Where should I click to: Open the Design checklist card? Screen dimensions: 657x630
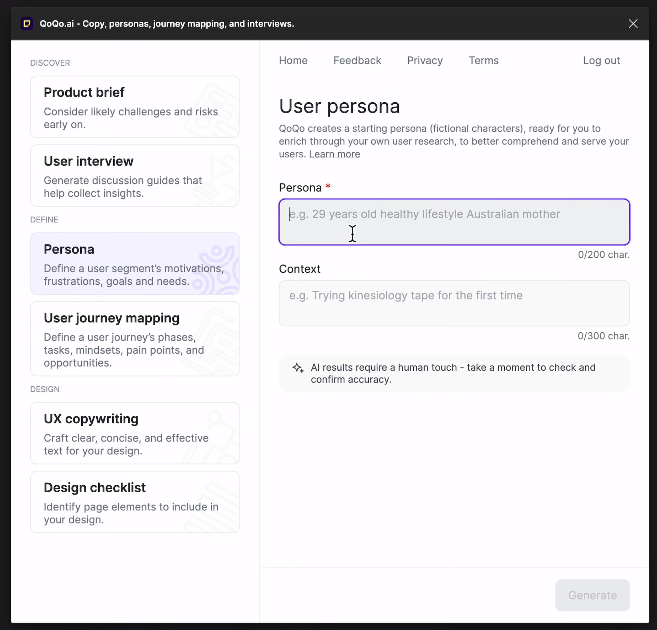click(x=135, y=502)
